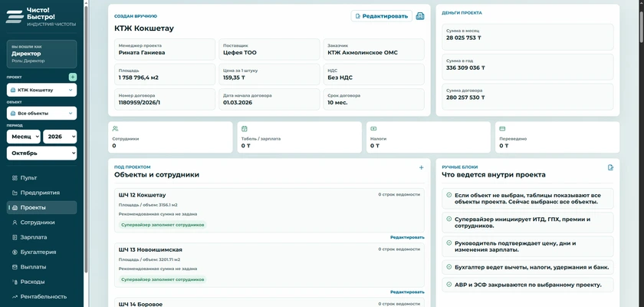
Task: Open the Месяц period type dropdown
Action: tap(24, 137)
